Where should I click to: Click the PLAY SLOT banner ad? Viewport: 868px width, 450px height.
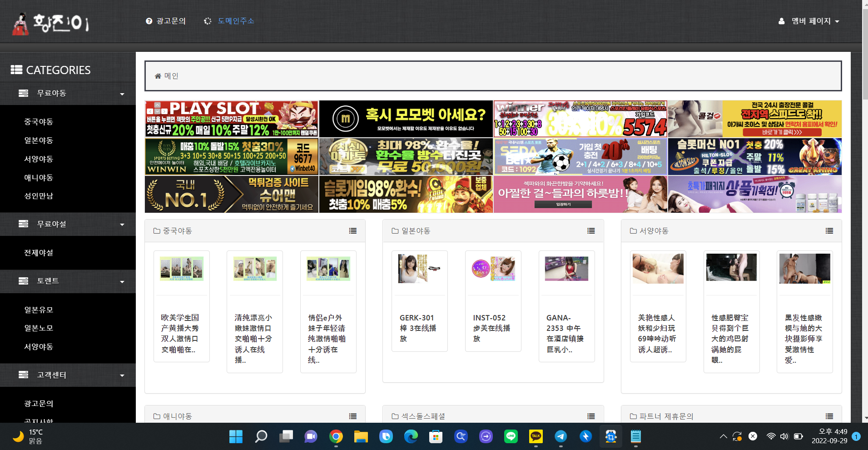click(232, 119)
